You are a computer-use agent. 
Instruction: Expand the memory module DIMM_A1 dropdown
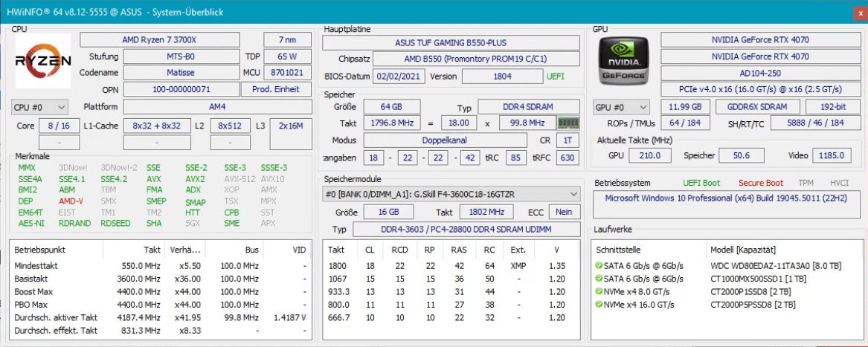(x=451, y=194)
